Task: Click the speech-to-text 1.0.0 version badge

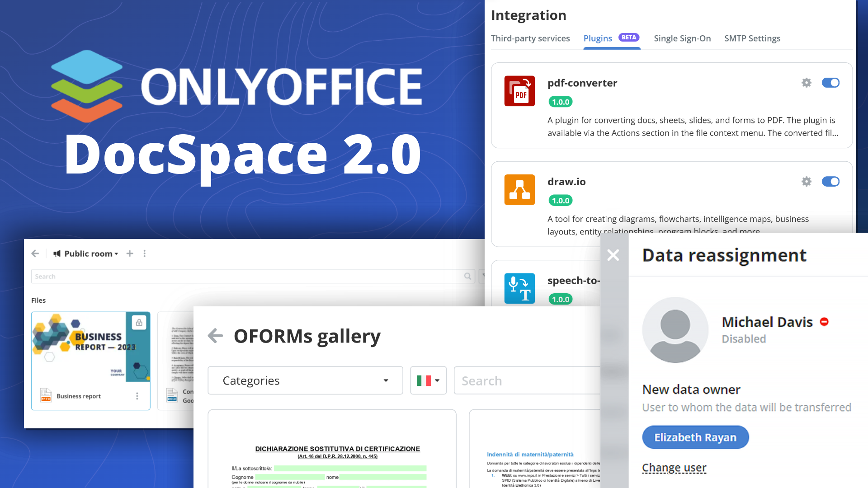Action: tap(561, 299)
